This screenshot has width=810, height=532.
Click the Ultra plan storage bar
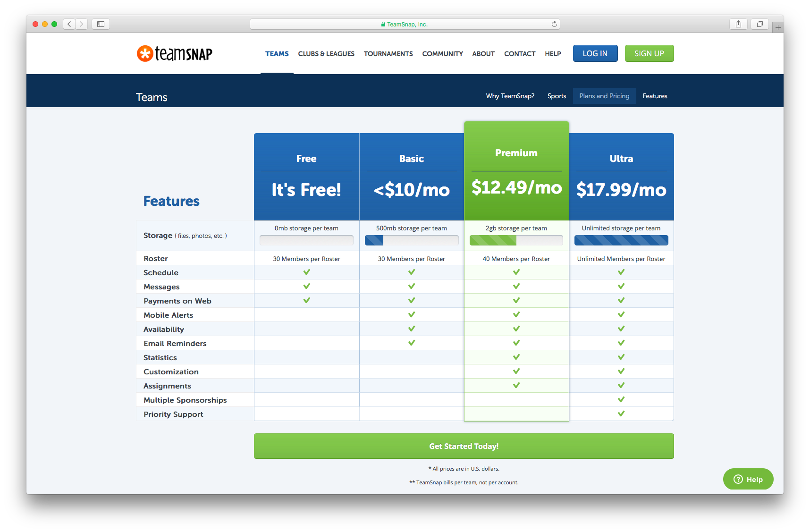tap(621, 240)
